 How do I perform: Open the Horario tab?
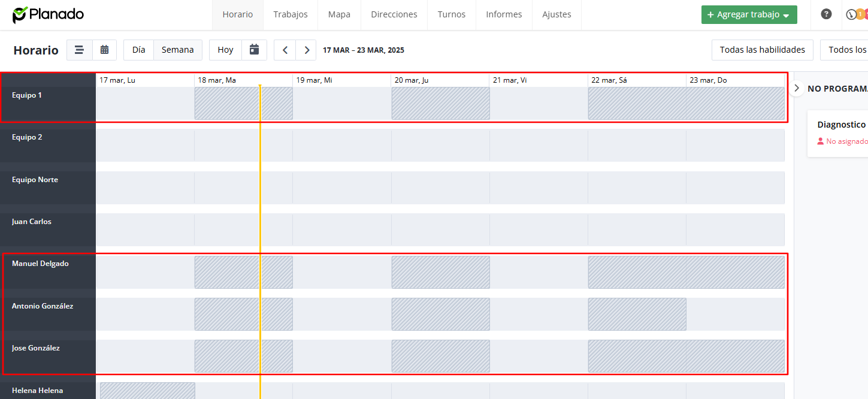point(238,14)
